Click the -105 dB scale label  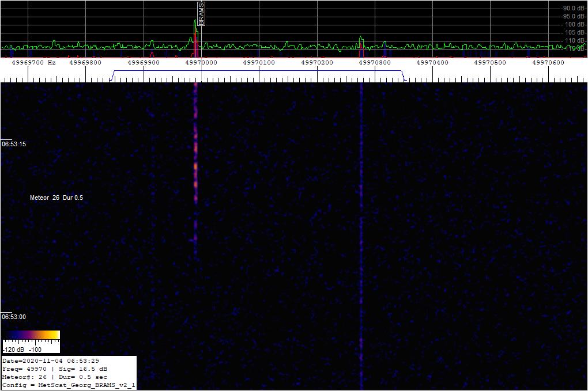click(x=575, y=33)
